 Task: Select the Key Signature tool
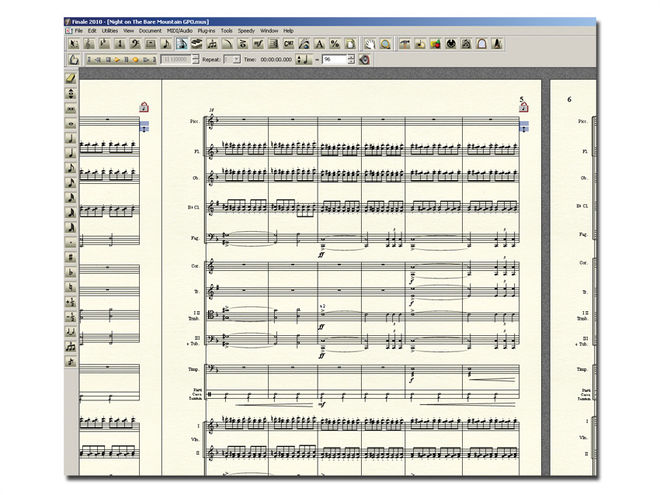click(x=104, y=44)
